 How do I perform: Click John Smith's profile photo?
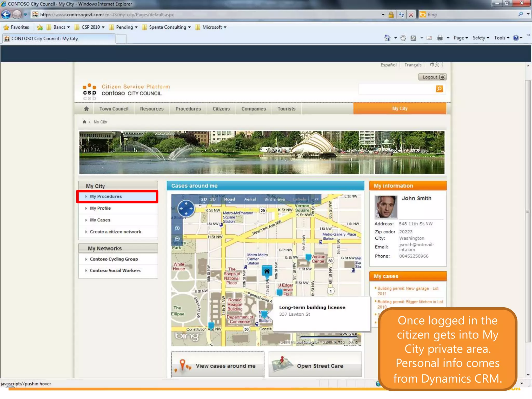386,207
